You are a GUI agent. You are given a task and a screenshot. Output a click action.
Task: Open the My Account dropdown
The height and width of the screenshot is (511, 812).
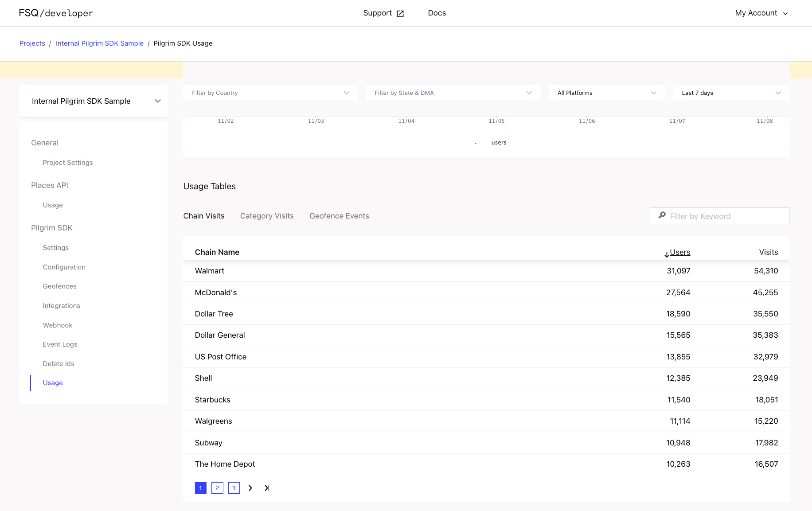click(x=761, y=13)
